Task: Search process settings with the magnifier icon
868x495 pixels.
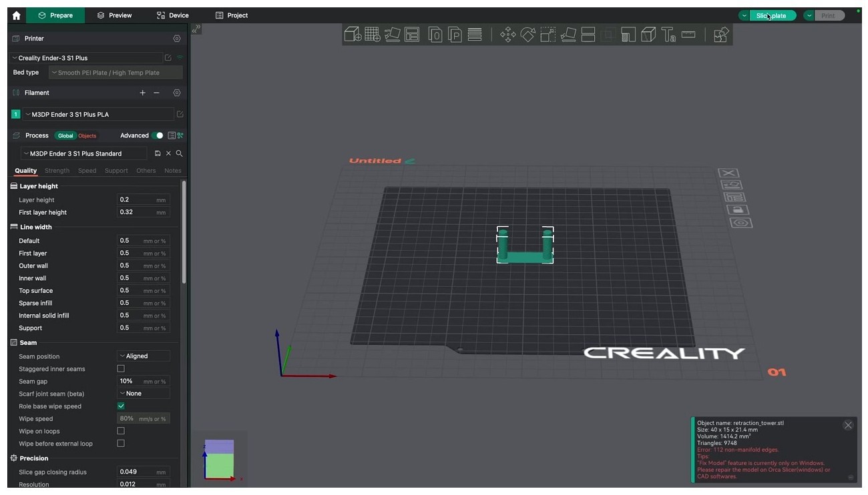Action: pos(179,153)
